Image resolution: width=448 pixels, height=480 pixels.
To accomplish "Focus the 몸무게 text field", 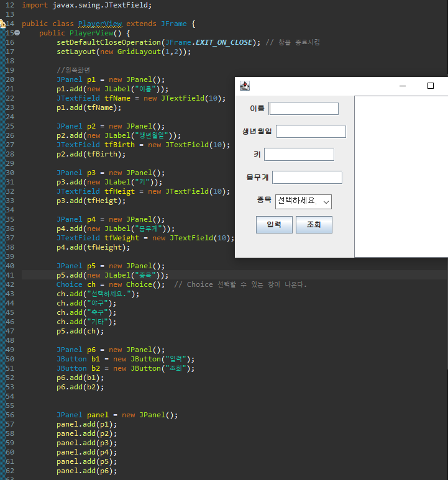I will pyautogui.click(x=307, y=177).
